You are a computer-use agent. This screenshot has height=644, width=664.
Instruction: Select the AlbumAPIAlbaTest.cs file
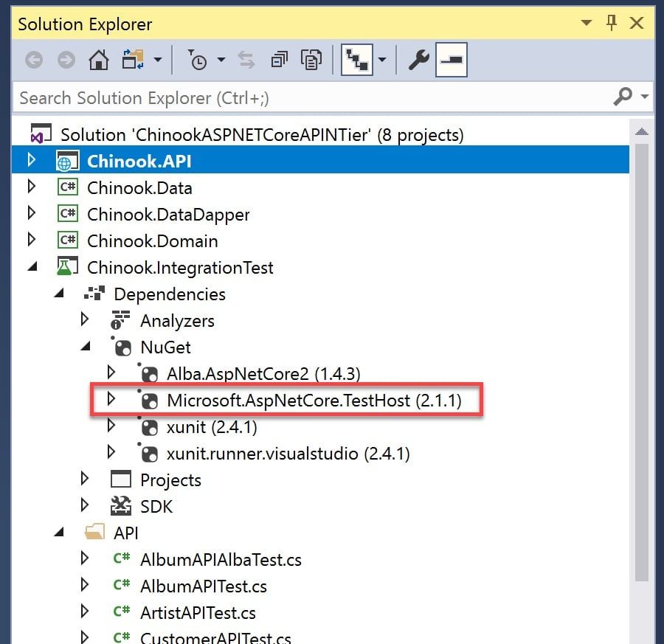pos(220,560)
